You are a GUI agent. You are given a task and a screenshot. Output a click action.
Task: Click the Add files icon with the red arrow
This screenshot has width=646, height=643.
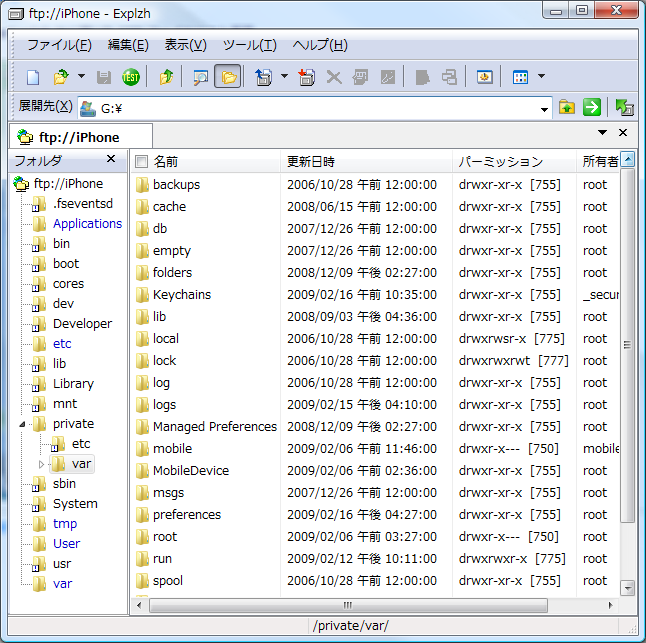[307, 77]
